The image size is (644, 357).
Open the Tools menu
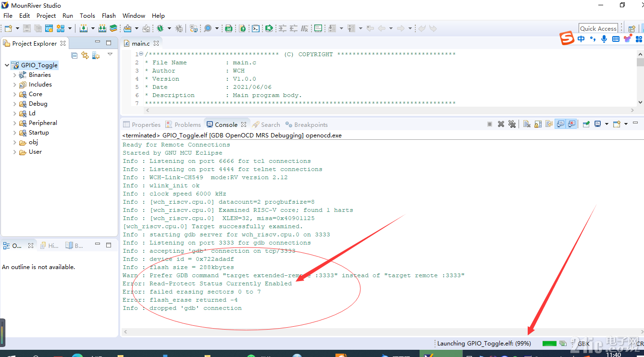click(x=87, y=15)
